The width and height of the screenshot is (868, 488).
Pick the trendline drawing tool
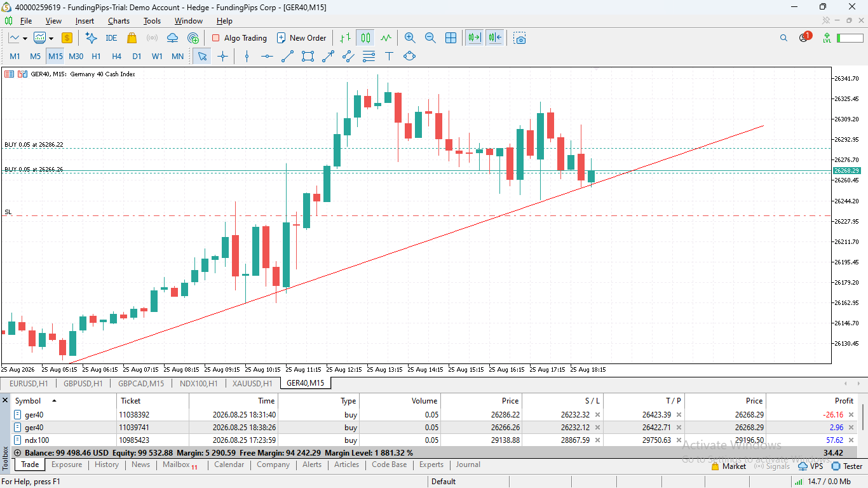point(287,56)
